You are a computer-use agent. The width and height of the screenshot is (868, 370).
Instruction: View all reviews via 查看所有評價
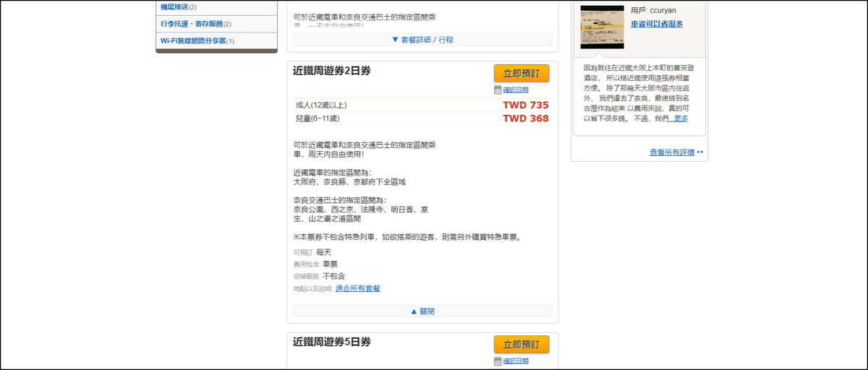(x=672, y=152)
